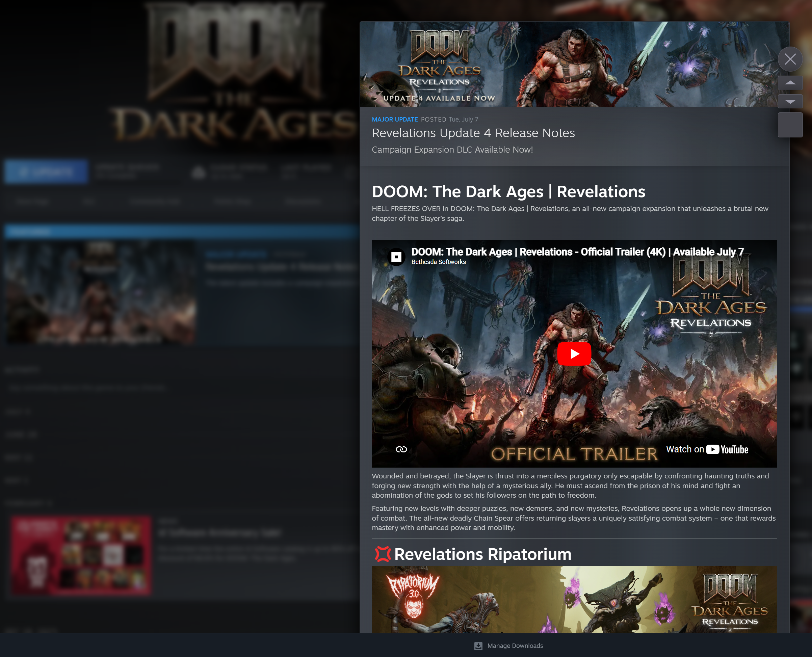Go to previous news item with up arrow
Viewport: 812px width, 657px height.
(x=790, y=82)
